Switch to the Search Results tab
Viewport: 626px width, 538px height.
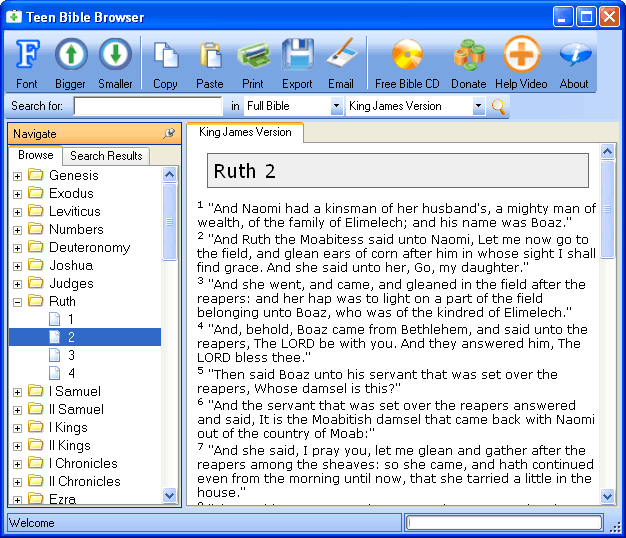[106, 156]
